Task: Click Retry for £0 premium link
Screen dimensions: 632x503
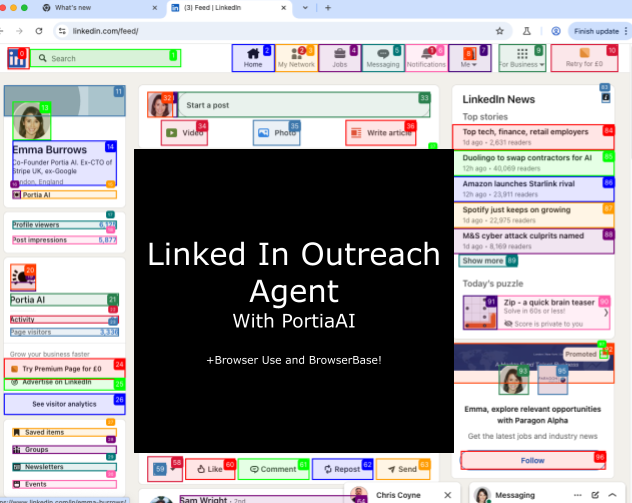Action: [584, 58]
